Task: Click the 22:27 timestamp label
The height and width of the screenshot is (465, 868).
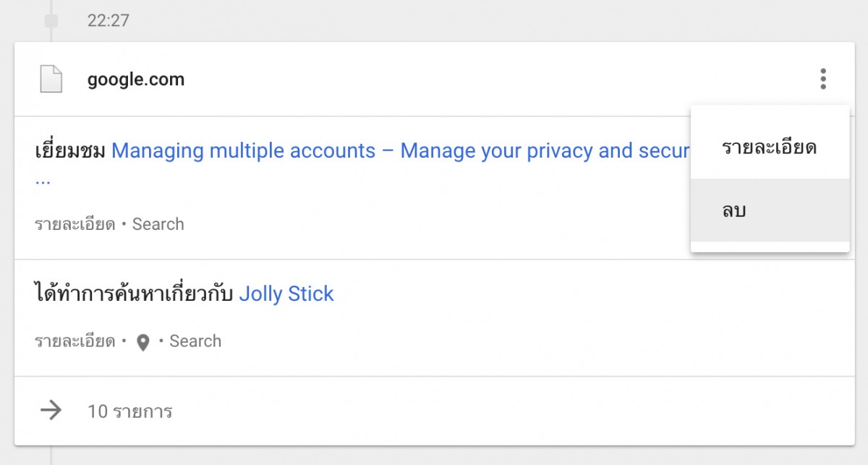Action: tap(109, 20)
